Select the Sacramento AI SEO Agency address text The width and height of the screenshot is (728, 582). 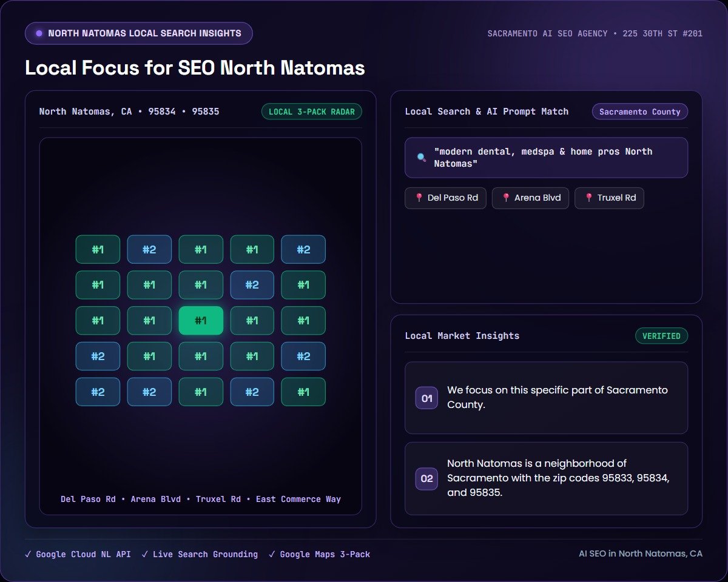pyautogui.click(x=595, y=33)
